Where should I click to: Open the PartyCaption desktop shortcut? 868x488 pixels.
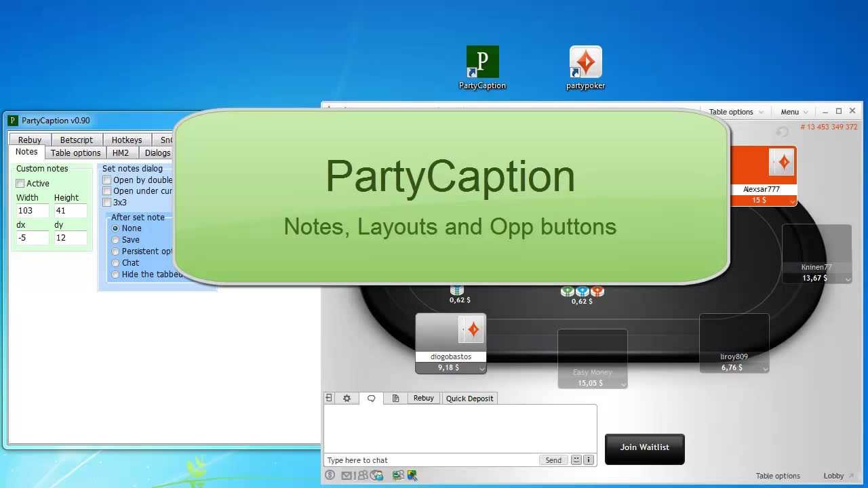pos(482,67)
